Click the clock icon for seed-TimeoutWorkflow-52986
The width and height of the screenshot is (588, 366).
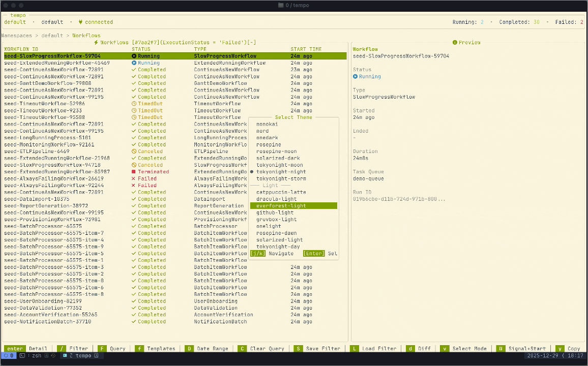pos(134,104)
